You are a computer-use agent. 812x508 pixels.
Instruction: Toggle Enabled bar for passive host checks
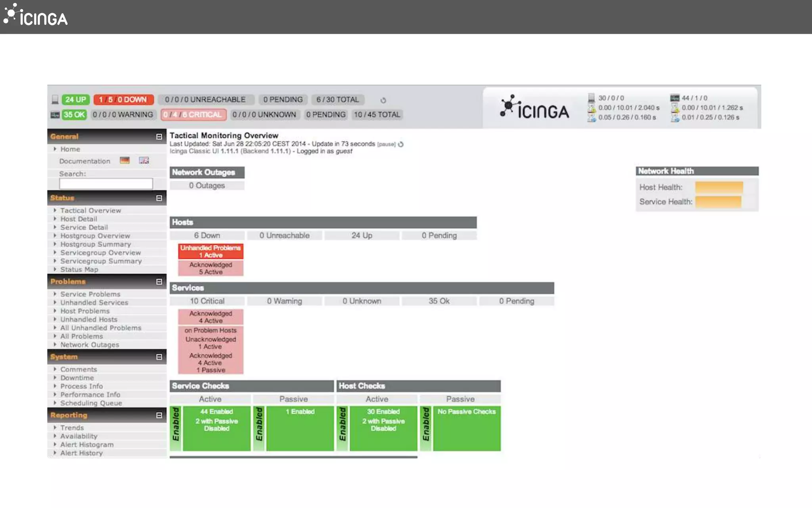pos(426,428)
